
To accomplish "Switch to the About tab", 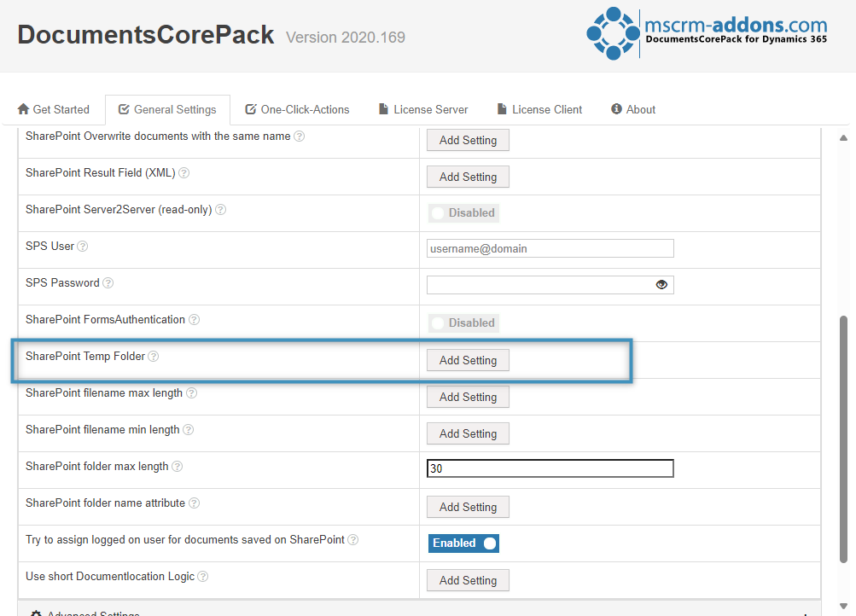I will (633, 110).
